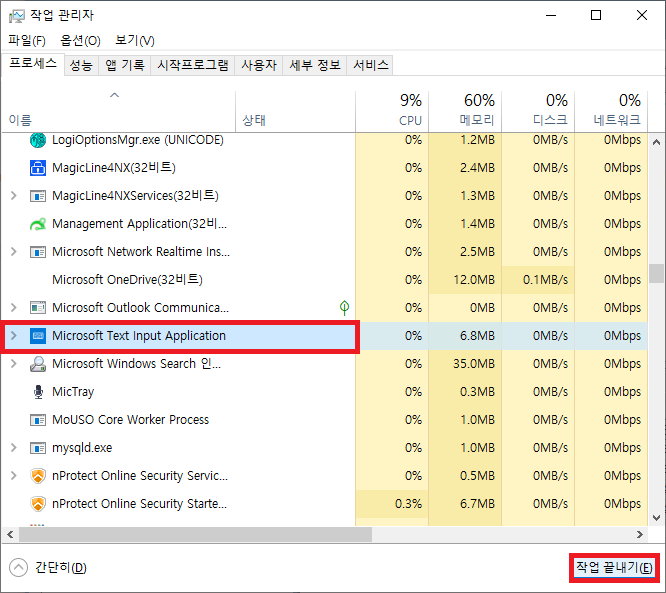Screen dimensions: 666x593
Task: Click the Microsoft Text Input Application icon
Action: pos(39,336)
